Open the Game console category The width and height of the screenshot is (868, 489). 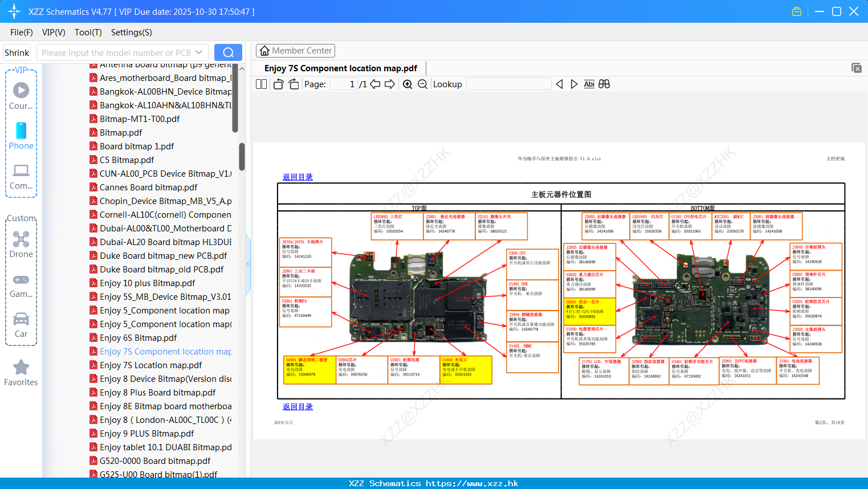[x=21, y=285]
